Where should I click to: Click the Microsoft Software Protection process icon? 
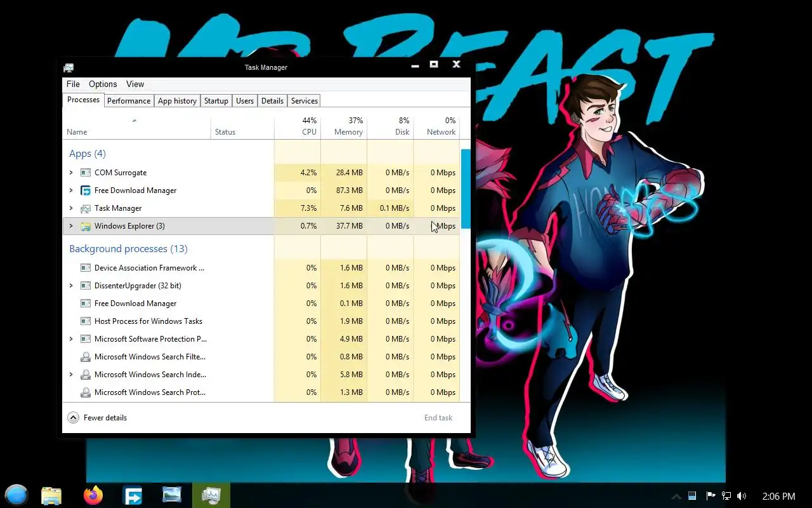pos(86,339)
